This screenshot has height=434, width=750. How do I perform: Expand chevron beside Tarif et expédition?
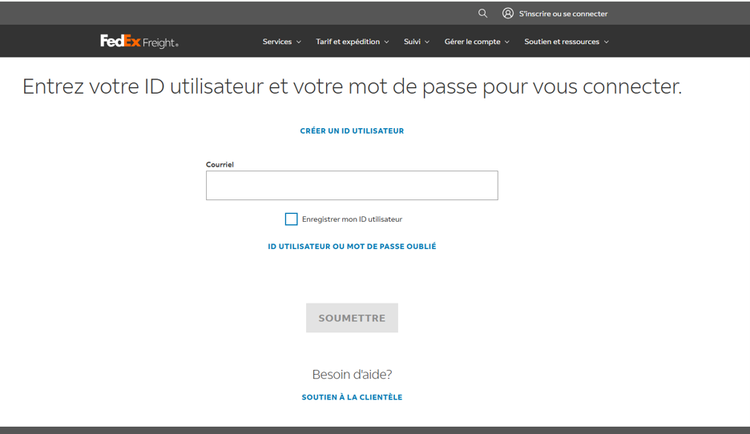click(386, 42)
